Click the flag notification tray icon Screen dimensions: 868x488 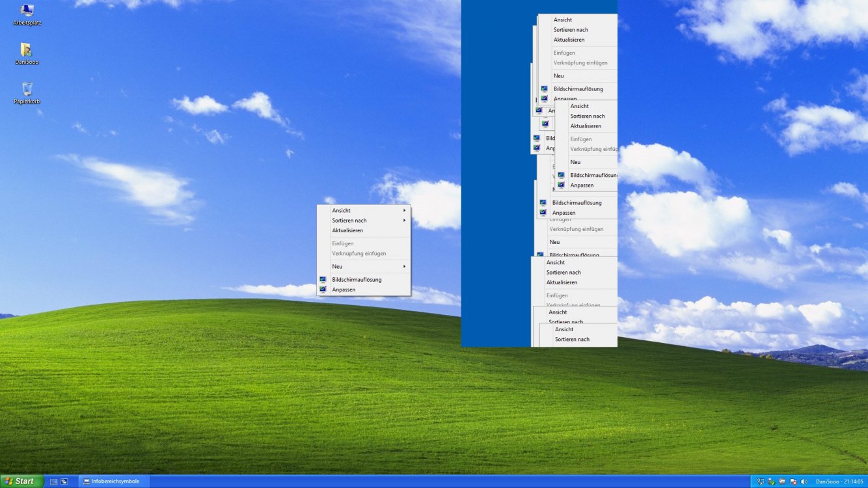792,481
